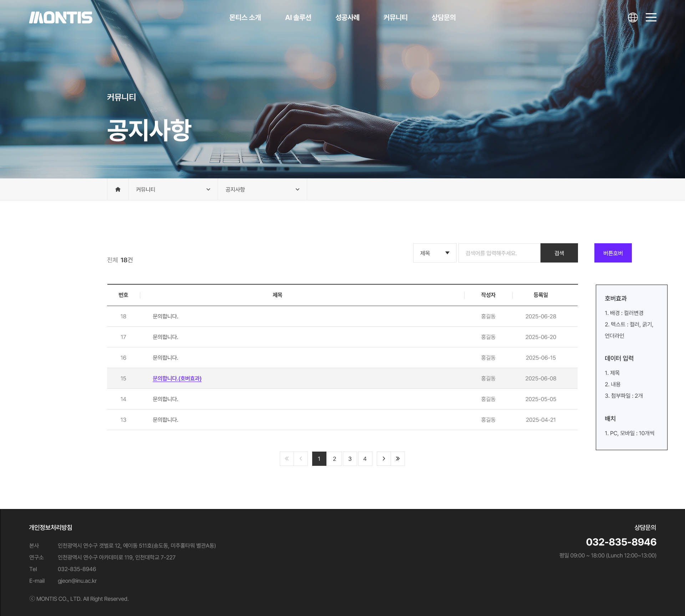Expand the 공지사항 breadcrumb dropdown

click(262, 189)
